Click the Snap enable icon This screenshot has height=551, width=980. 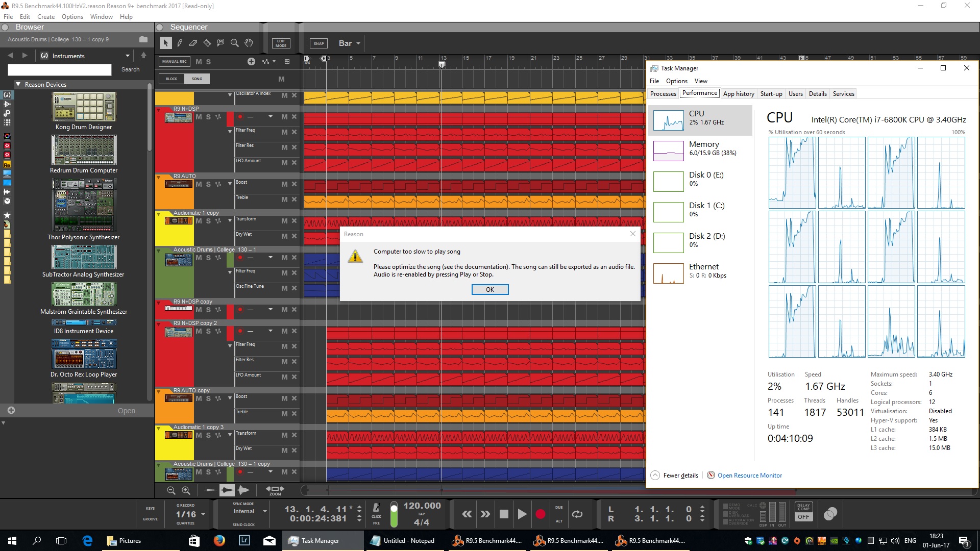pos(317,43)
